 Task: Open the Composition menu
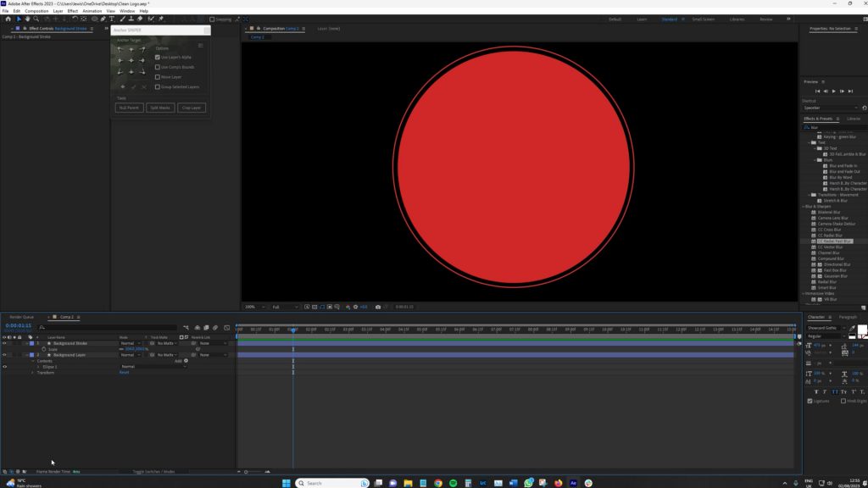(x=36, y=11)
